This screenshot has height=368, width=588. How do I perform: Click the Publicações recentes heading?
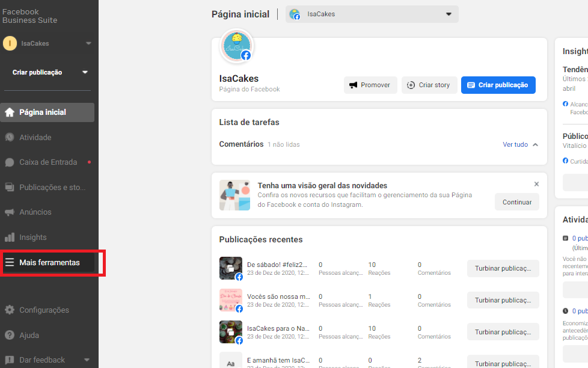[x=260, y=239]
